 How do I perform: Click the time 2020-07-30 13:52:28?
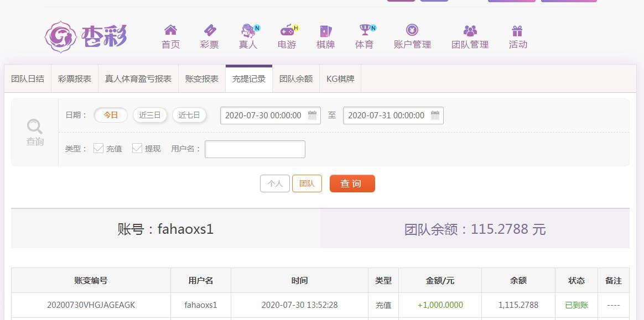pyautogui.click(x=299, y=305)
